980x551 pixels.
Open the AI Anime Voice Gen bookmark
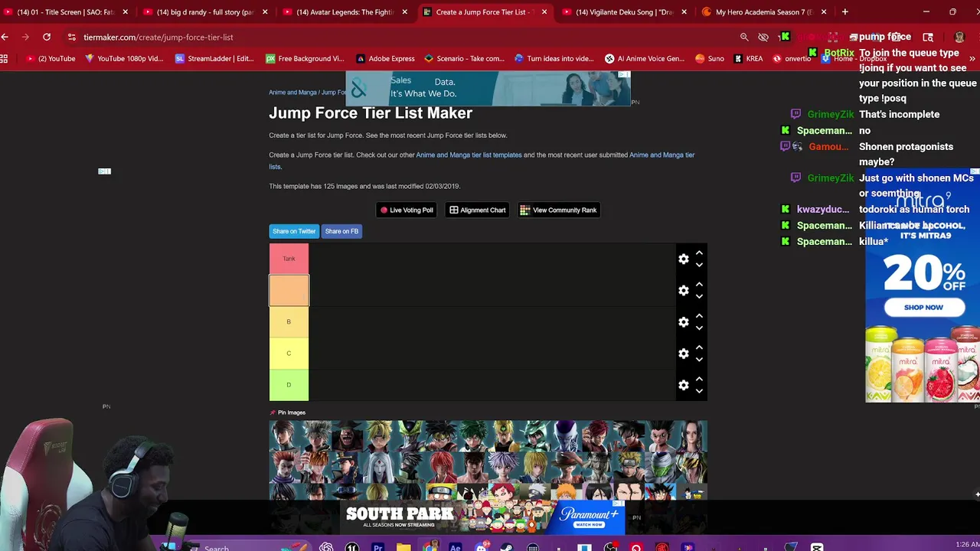pos(645,58)
